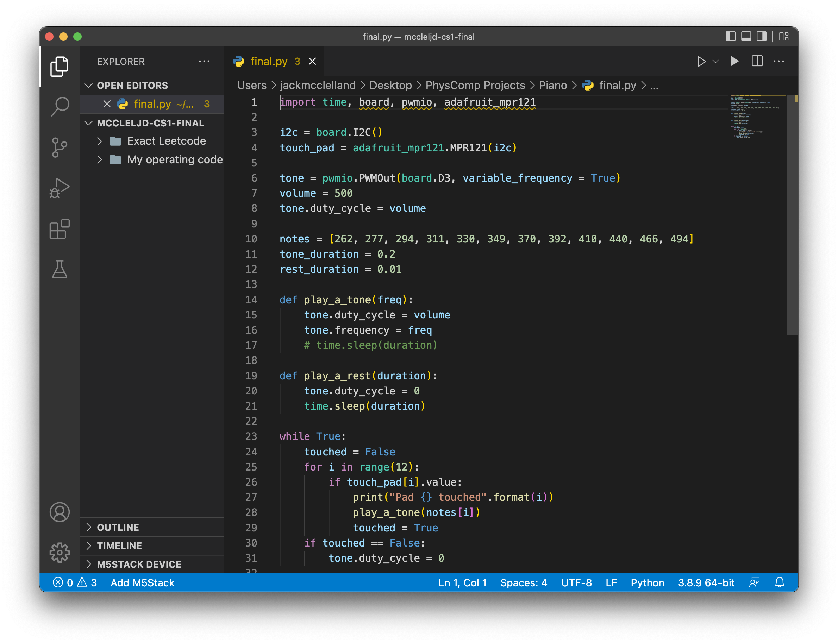Image resolution: width=838 pixels, height=644 pixels.
Task: Expand the Exact Leetcode folder
Action: [166, 141]
